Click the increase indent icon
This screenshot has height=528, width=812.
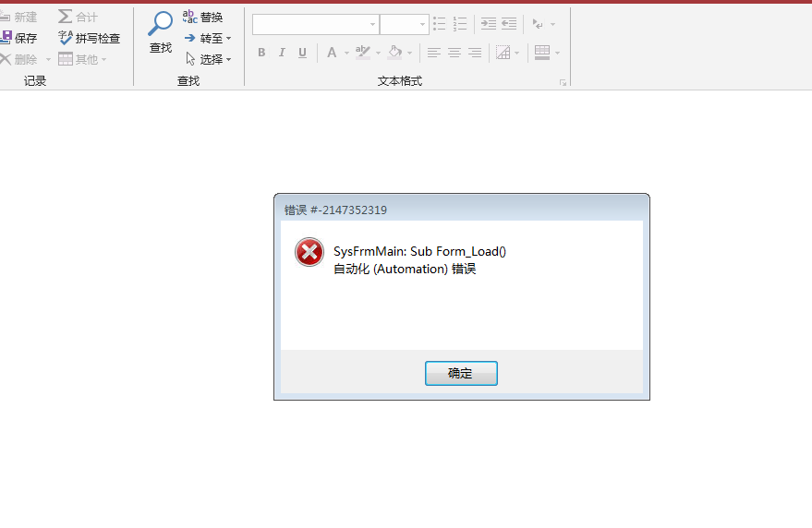[x=489, y=23]
